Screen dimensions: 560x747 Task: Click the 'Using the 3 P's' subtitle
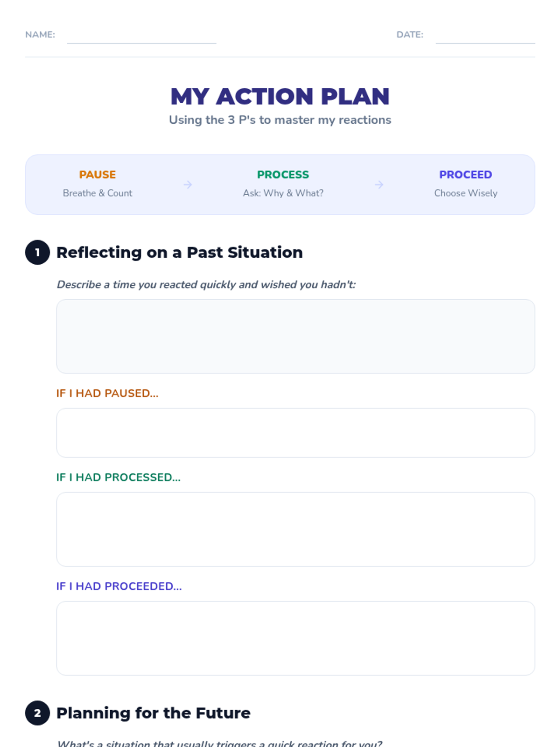coord(280,120)
